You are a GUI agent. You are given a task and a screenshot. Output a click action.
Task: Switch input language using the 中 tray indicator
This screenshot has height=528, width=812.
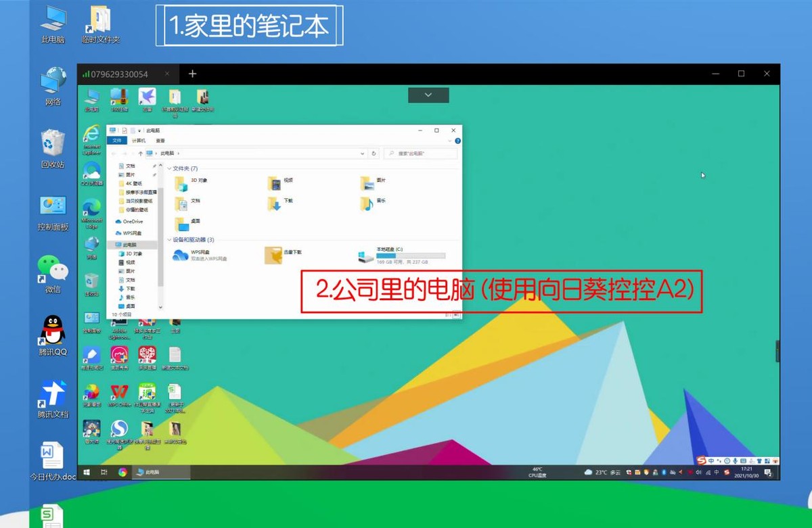tap(716, 472)
